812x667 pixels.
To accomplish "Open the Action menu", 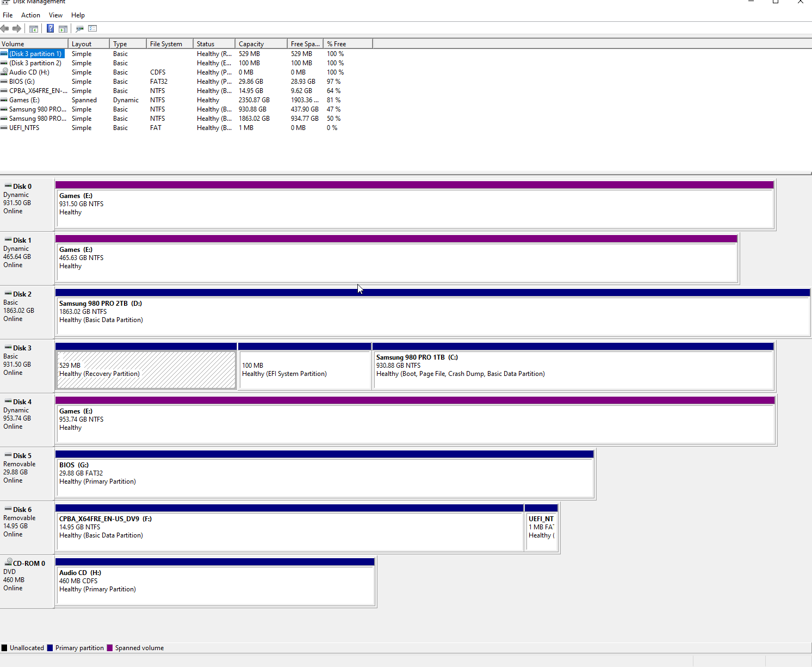I will click(30, 15).
